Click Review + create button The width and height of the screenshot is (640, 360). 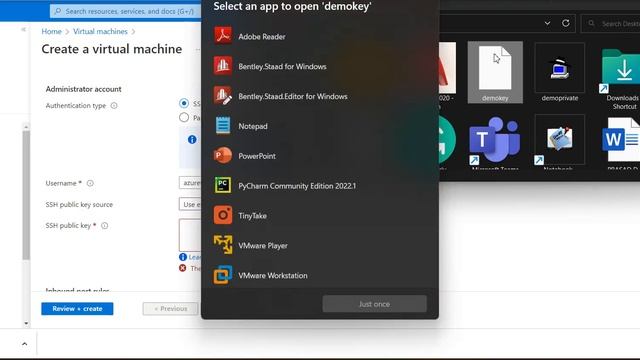coord(77,309)
